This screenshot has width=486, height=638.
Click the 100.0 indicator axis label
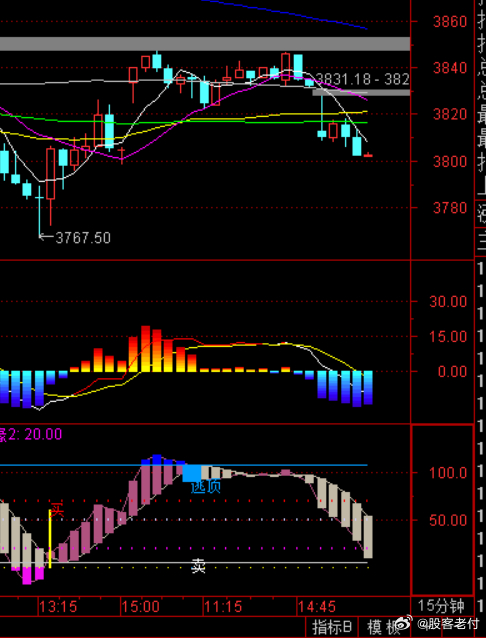pos(448,473)
